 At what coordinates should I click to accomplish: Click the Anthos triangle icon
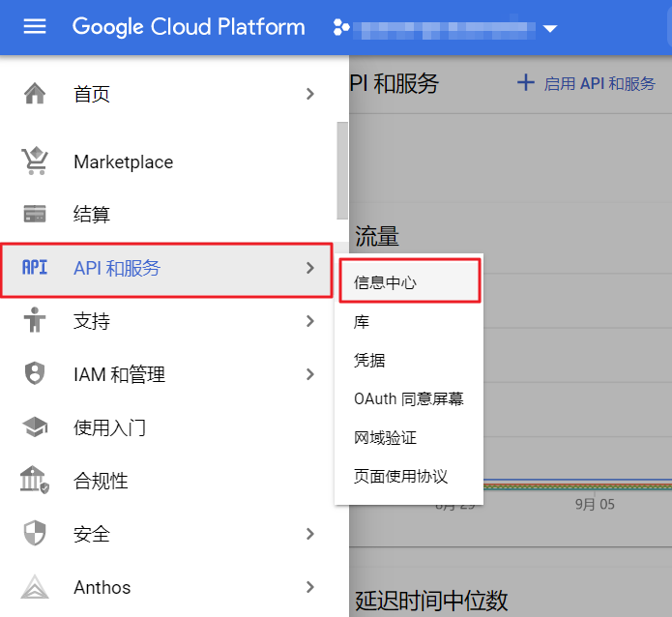click(35, 587)
